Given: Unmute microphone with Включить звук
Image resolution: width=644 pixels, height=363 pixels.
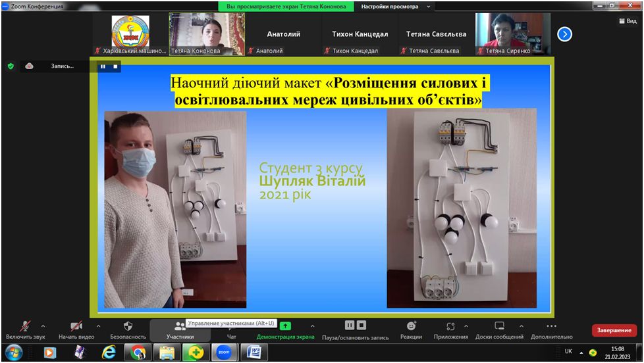Looking at the screenshot, I should 25,329.
